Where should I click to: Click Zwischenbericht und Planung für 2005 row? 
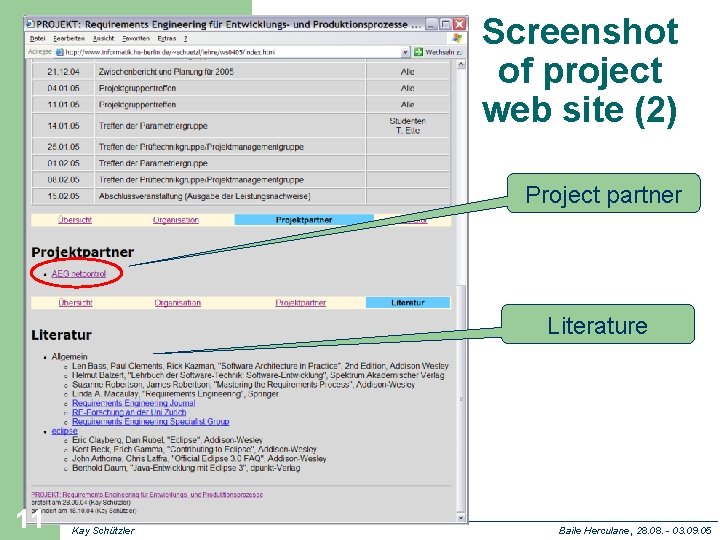pos(166,72)
